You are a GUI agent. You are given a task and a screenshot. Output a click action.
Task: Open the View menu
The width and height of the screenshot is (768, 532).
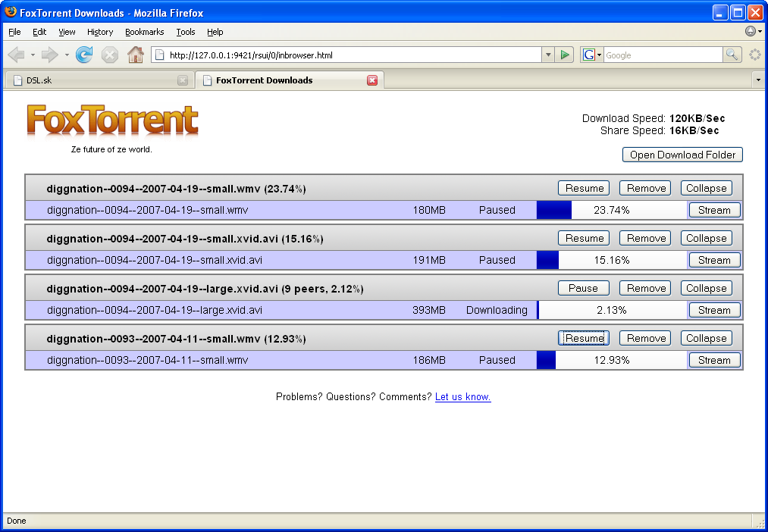click(x=67, y=32)
